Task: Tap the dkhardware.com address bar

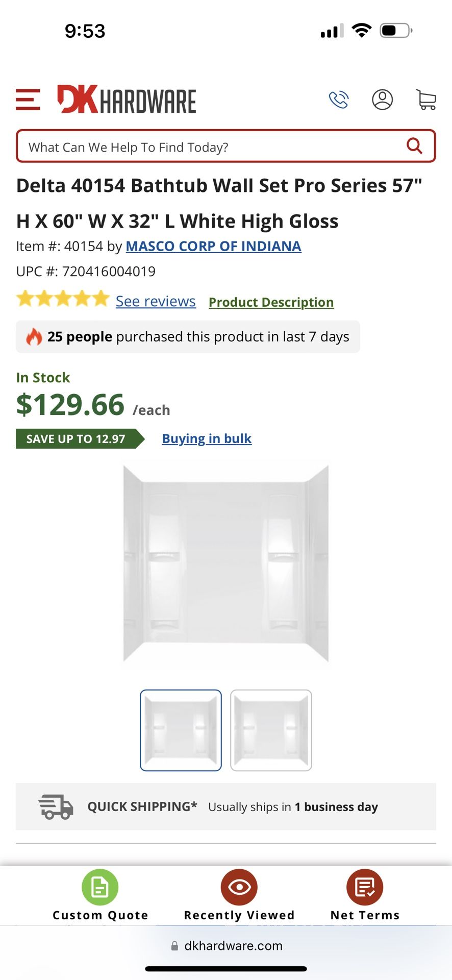Action: [226, 946]
